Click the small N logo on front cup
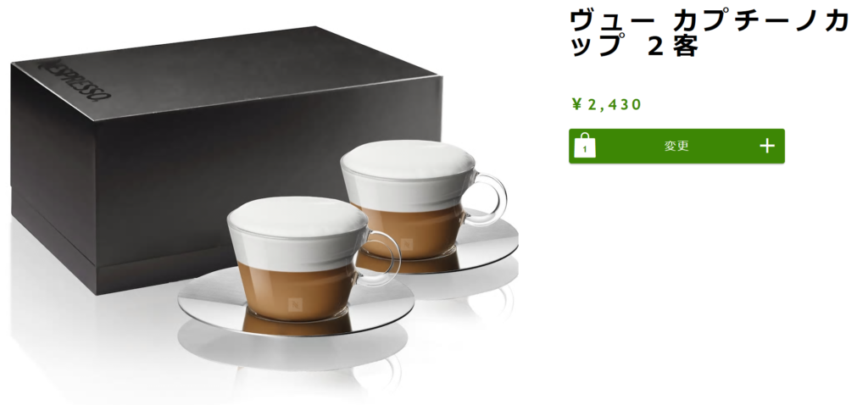The image size is (868, 405). click(x=294, y=303)
